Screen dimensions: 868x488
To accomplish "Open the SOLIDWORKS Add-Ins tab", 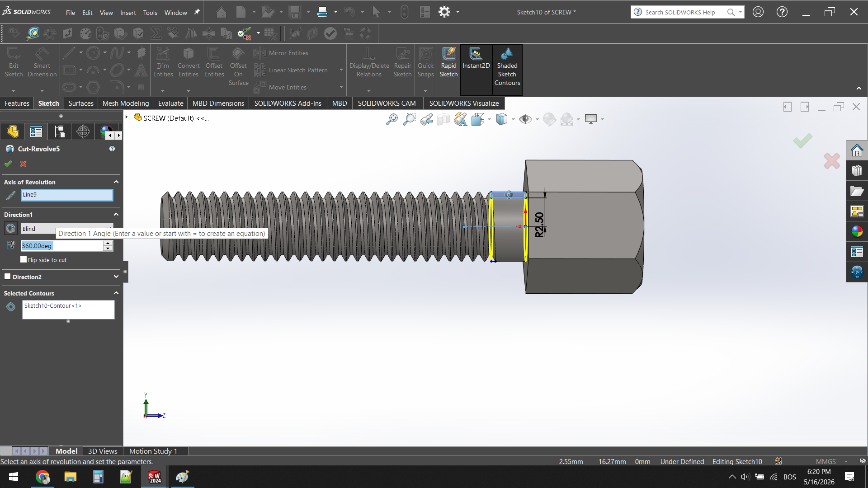I will (x=288, y=103).
